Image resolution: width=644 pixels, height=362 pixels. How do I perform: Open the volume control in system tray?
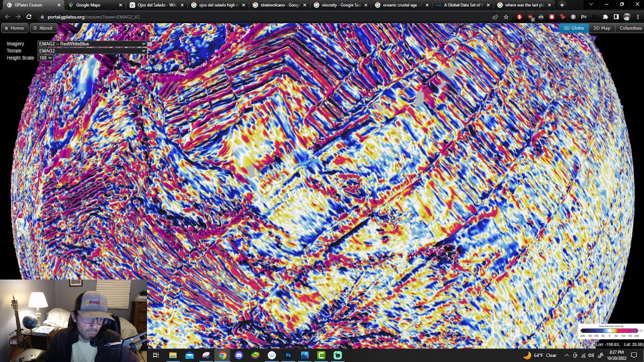[592, 355]
